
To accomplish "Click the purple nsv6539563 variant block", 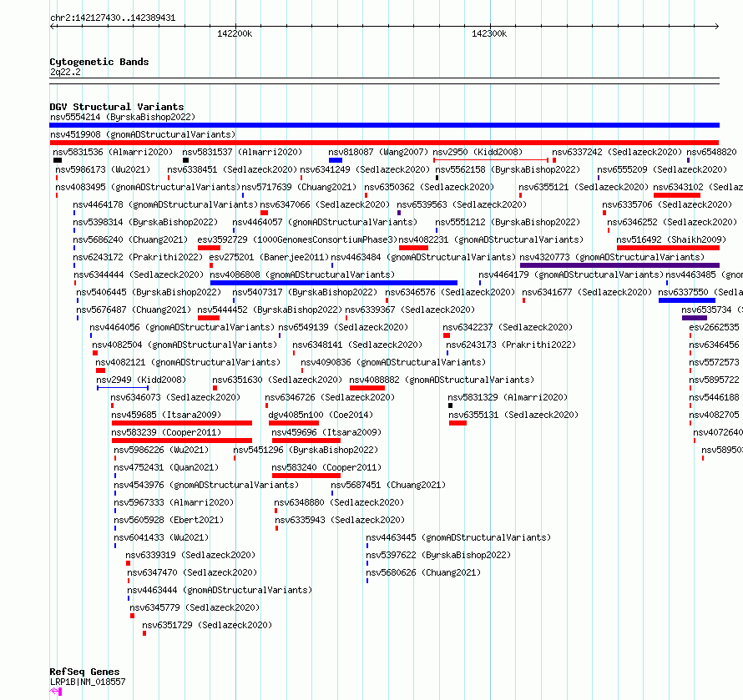I will (x=399, y=213).
